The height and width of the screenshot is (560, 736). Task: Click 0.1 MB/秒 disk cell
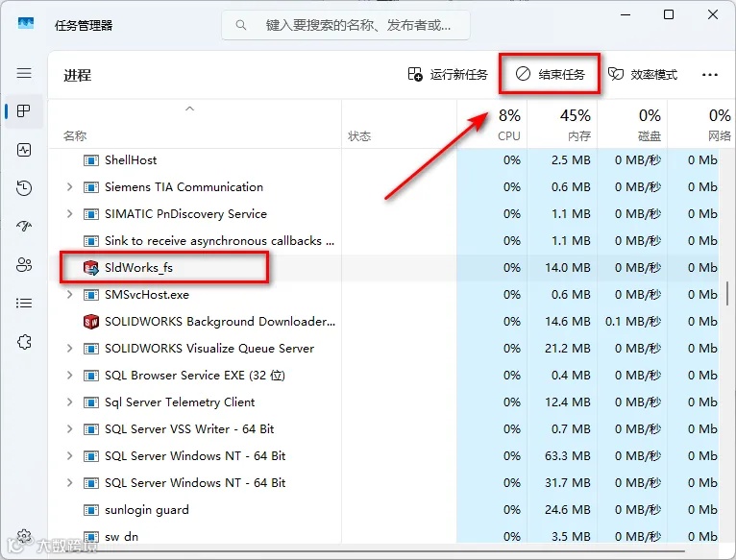coord(633,322)
